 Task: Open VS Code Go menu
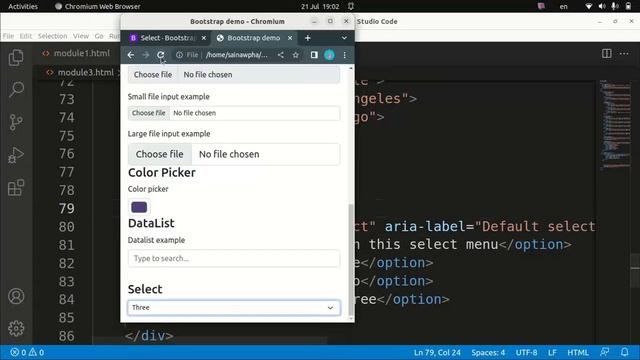click(x=99, y=36)
